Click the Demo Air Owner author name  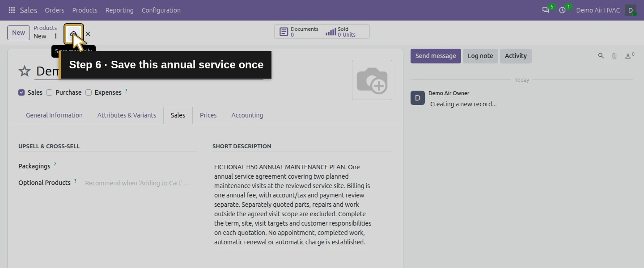[449, 93]
